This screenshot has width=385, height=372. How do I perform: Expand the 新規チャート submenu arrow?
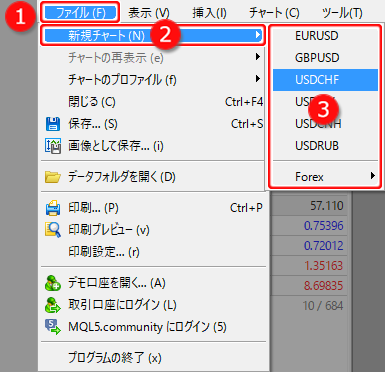click(257, 35)
